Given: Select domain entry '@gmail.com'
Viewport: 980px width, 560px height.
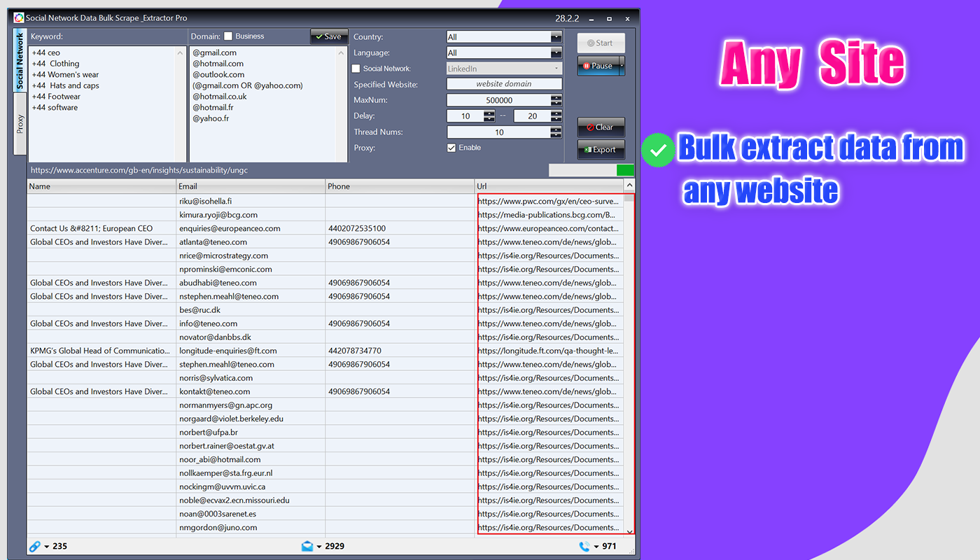Looking at the screenshot, I should coord(215,52).
